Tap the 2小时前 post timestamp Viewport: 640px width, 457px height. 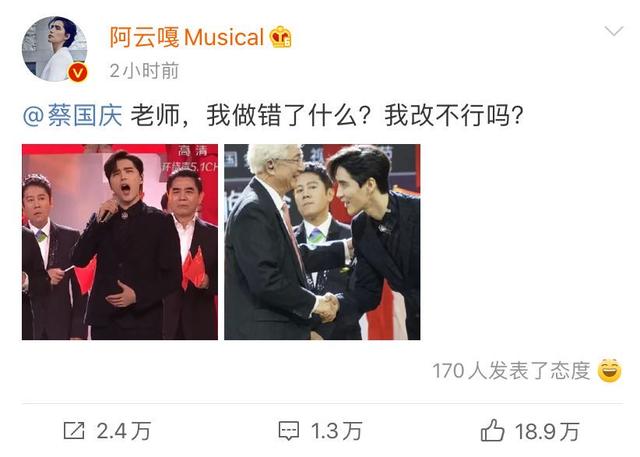pos(144,71)
